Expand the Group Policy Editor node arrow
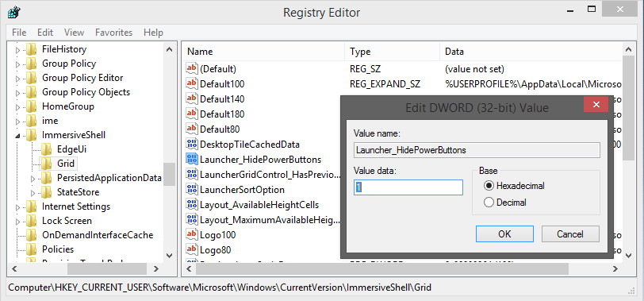Image resolution: width=644 pixels, height=301 pixels. pos(17,79)
